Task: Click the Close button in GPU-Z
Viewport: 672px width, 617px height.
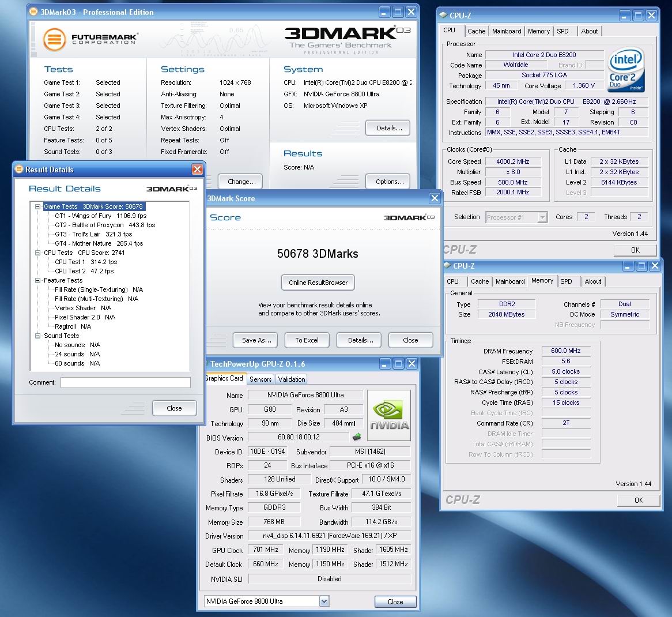Action: [395, 601]
